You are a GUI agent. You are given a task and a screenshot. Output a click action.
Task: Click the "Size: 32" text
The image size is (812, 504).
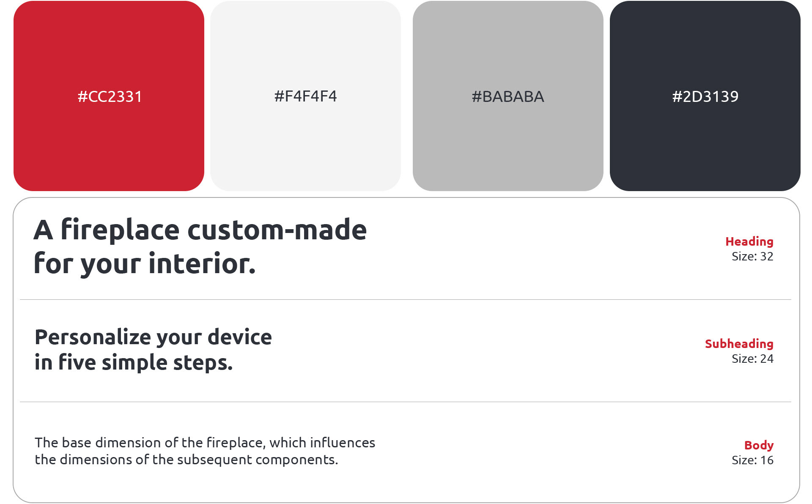tap(752, 256)
